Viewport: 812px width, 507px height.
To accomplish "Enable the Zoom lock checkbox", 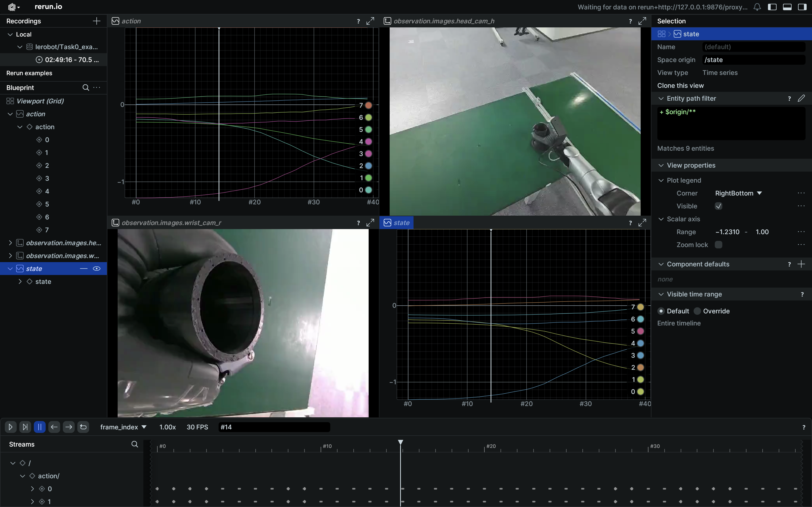I will (718, 245).
